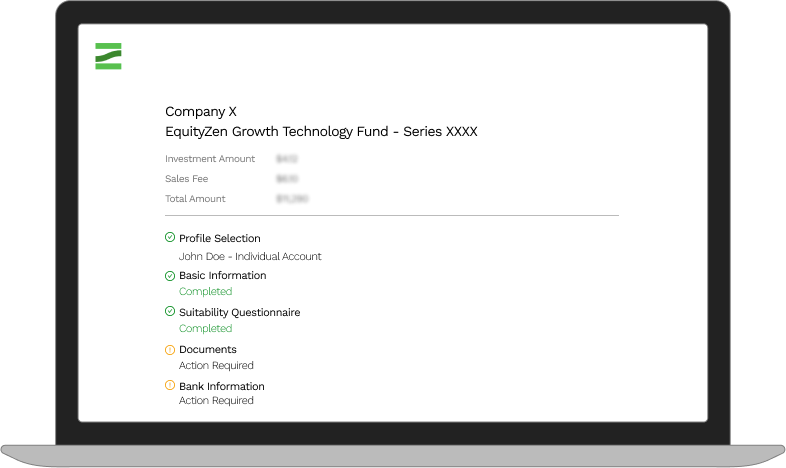Click the green EquityZen logo

tap(108, 57)
